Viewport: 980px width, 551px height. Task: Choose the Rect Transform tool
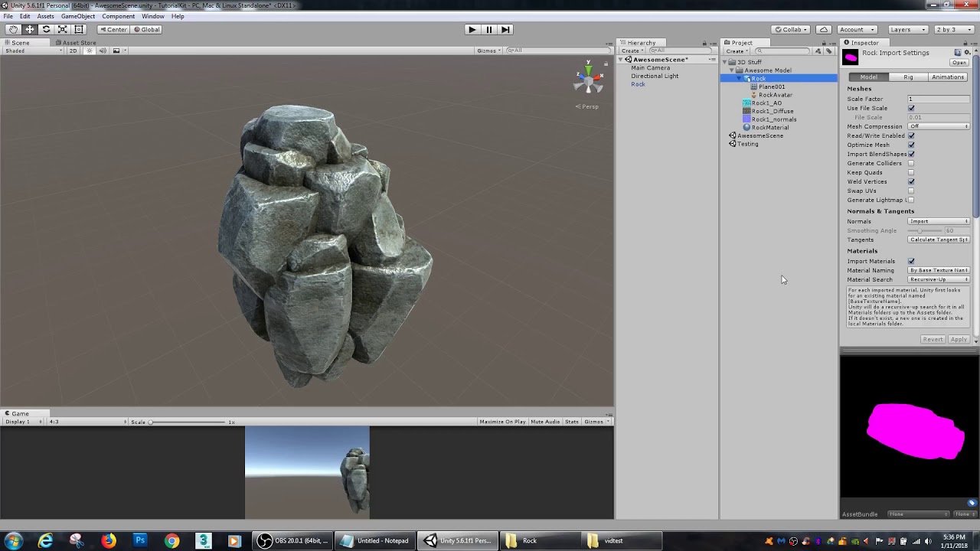tap(79, 29)
